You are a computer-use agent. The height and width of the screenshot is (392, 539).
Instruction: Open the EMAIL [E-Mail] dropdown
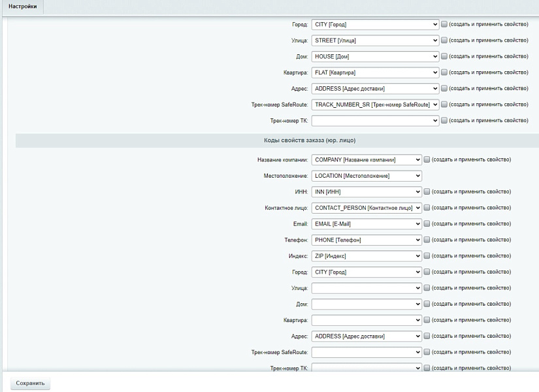tap(367, 224)
